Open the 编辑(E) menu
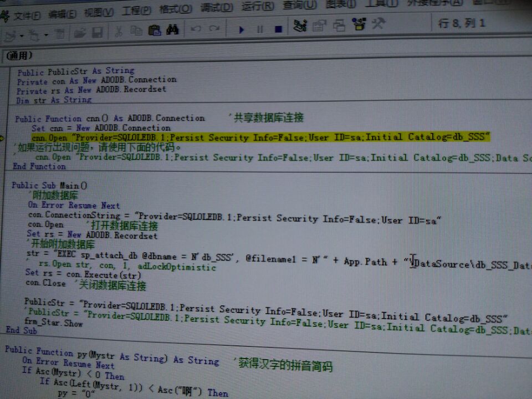The width and height of the screenshot is (532, 399). 63,14
